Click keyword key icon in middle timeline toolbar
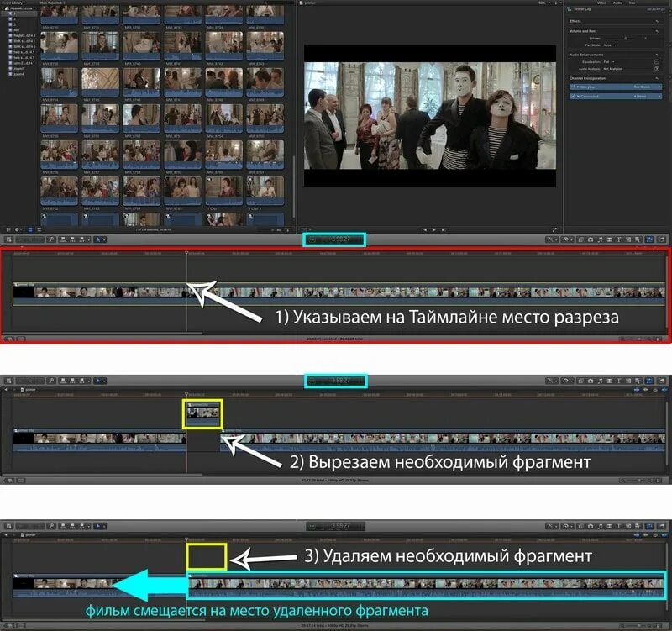This screenshot has height=631, width=672. (x=51, y=381)
